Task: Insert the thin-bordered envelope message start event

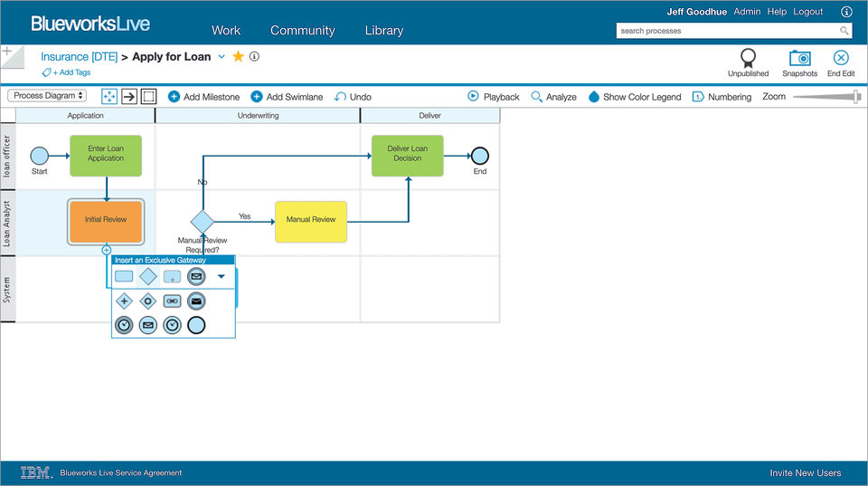Action: 148,325
